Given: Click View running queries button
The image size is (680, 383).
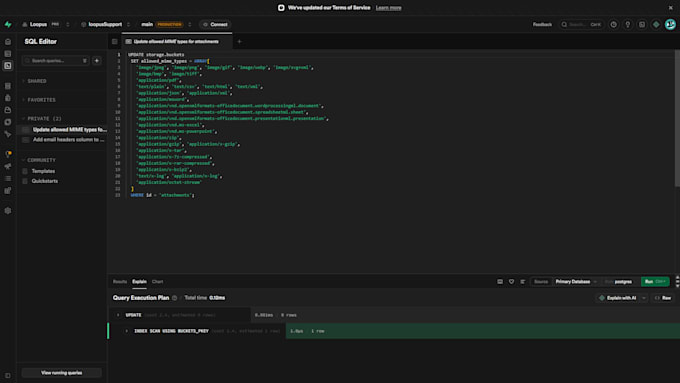Looking at the screenshot, I should (62, 373).
